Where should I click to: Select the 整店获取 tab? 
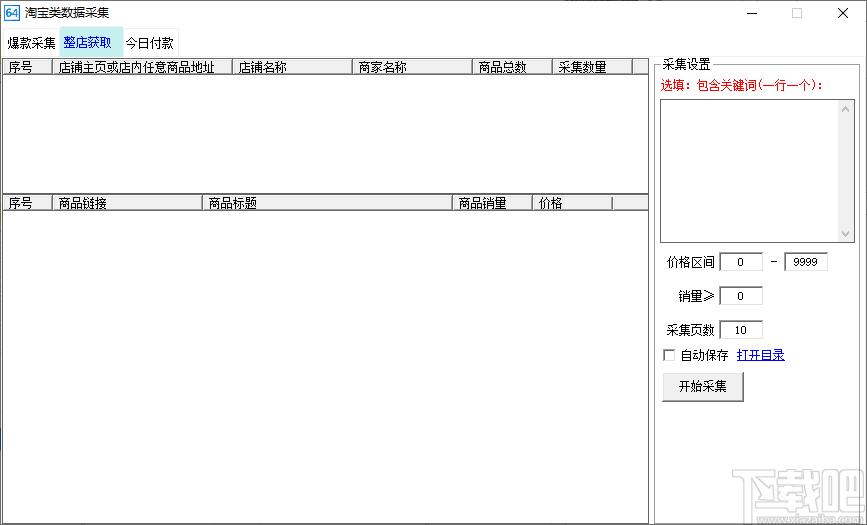point(91,43)
